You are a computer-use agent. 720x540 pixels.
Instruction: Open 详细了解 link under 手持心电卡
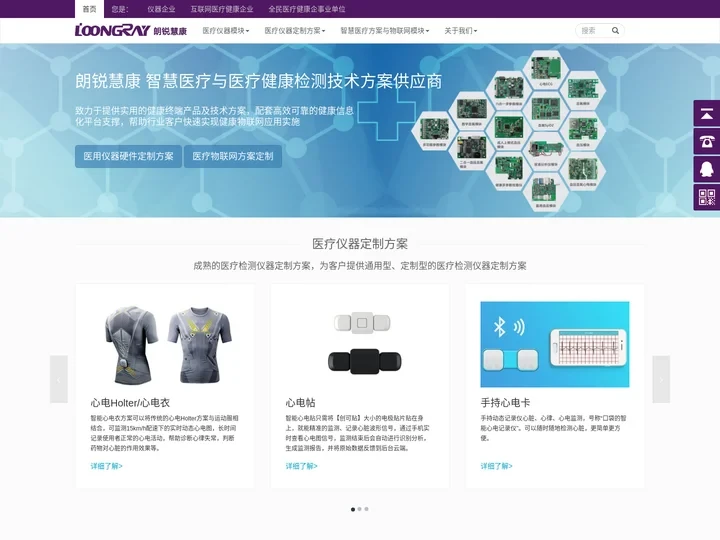[x=496, y=466]
